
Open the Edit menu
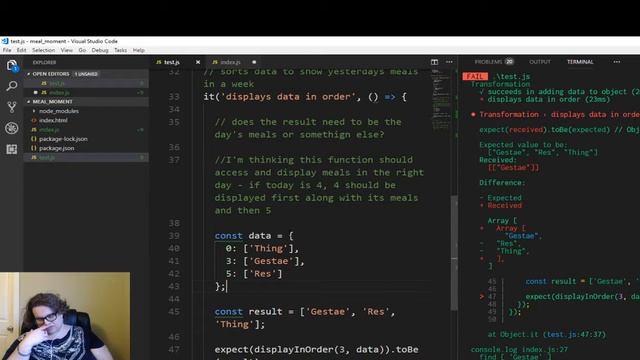pos(21,50)
